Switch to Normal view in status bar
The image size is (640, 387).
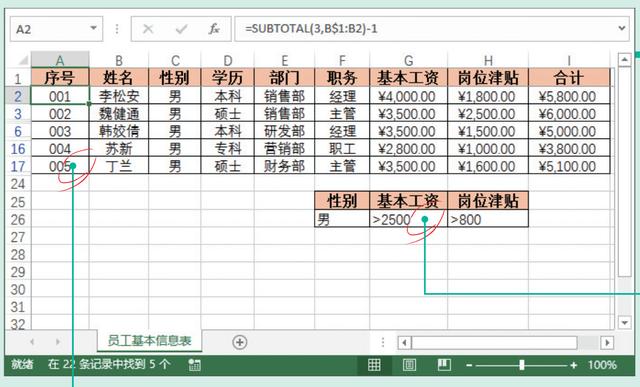(x=374, y=365)
